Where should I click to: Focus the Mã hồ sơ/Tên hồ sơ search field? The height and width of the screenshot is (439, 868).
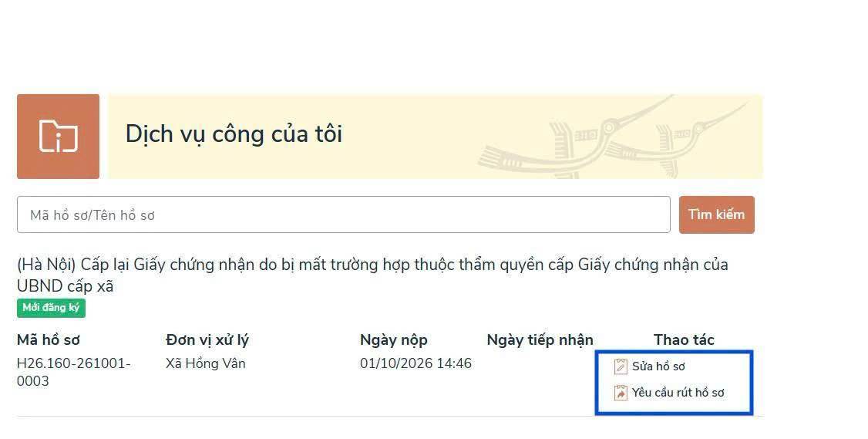point(343,214)
